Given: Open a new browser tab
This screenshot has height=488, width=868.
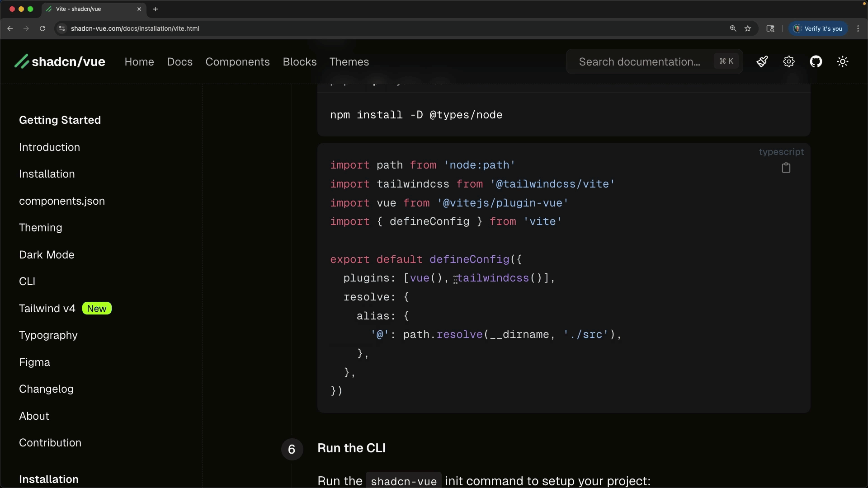Looking at the screenshot, I should [156, 9].
